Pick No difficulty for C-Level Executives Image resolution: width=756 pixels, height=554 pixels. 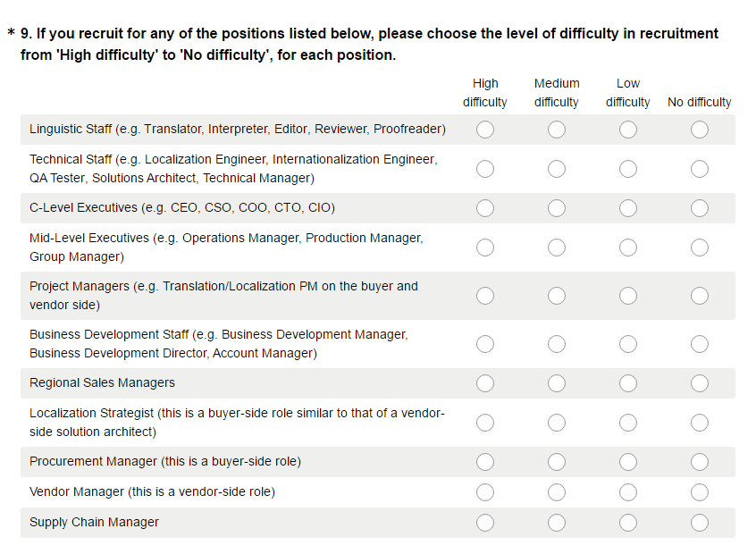click(699, 208)
